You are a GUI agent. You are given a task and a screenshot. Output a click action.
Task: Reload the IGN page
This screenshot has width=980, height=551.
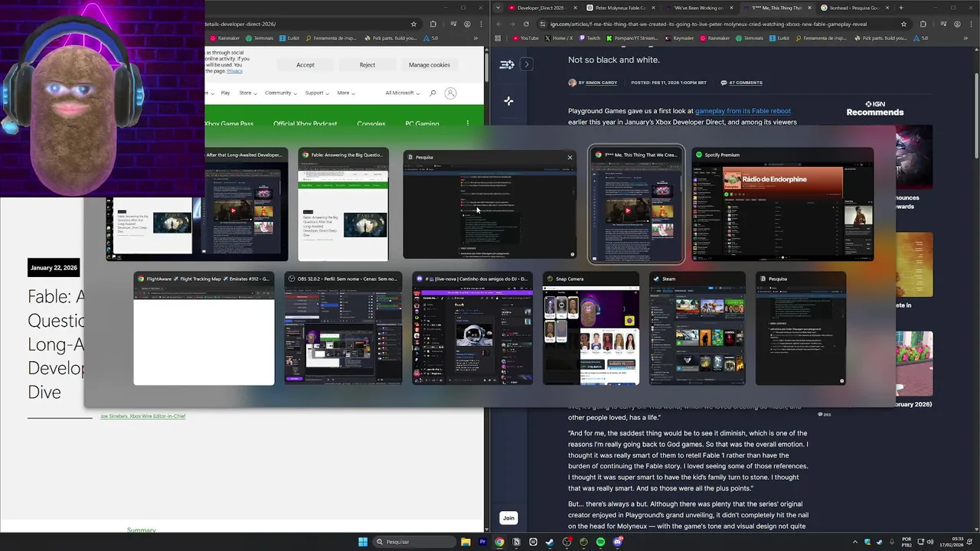click(x=526, y=24)
